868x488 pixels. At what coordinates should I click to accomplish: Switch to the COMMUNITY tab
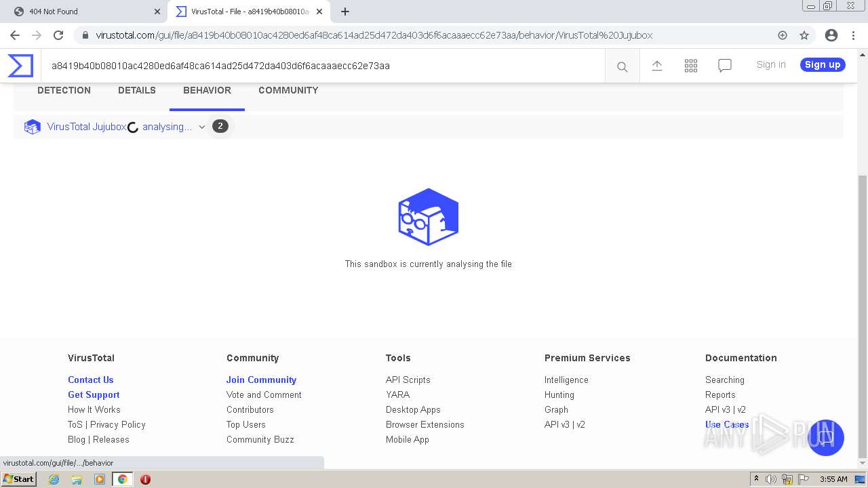pyautogui.click(x=288, y=90)
